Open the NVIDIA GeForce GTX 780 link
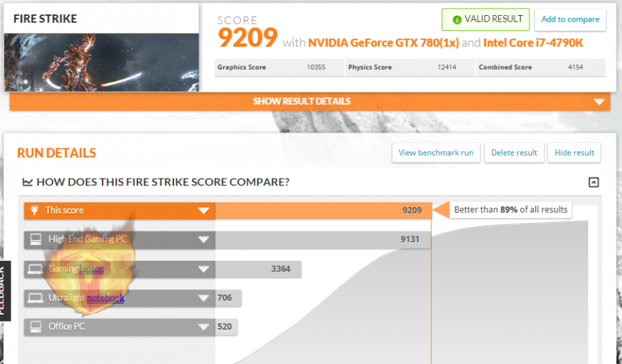This screenshot has width=622, height=364. pyautogui.click(x=383, y=43)
